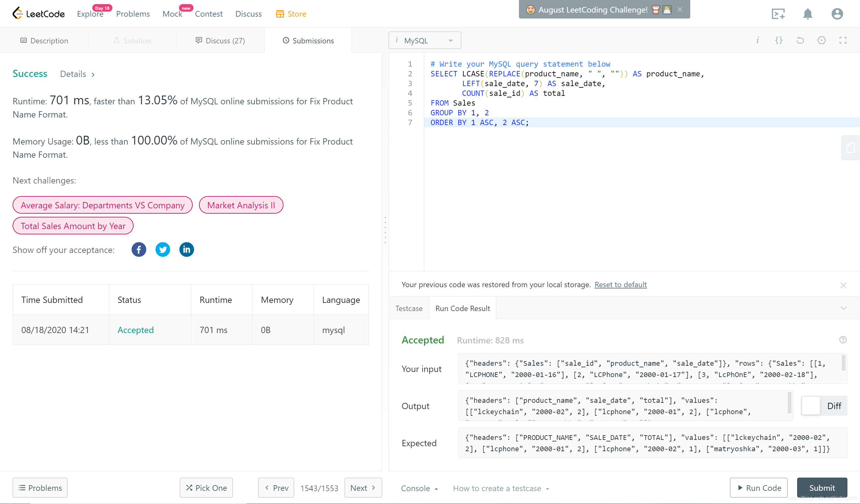Expand How to create a testcase
The width and height of the screenshot is (860, 504).
point(501,488)
